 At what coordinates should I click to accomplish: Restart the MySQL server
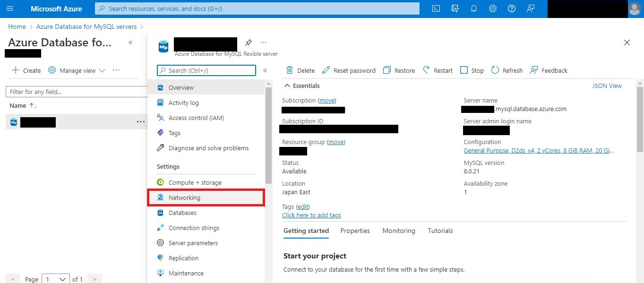(438, 70)
